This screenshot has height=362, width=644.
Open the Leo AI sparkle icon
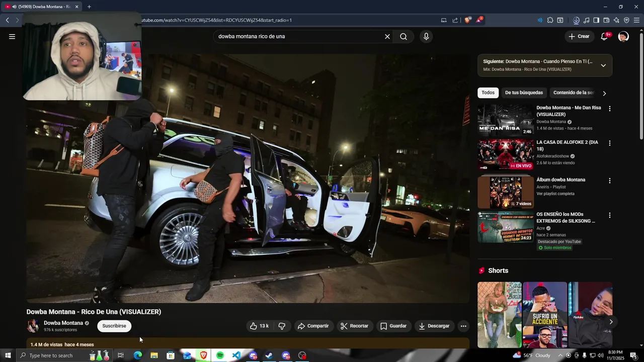pos(616,20)
